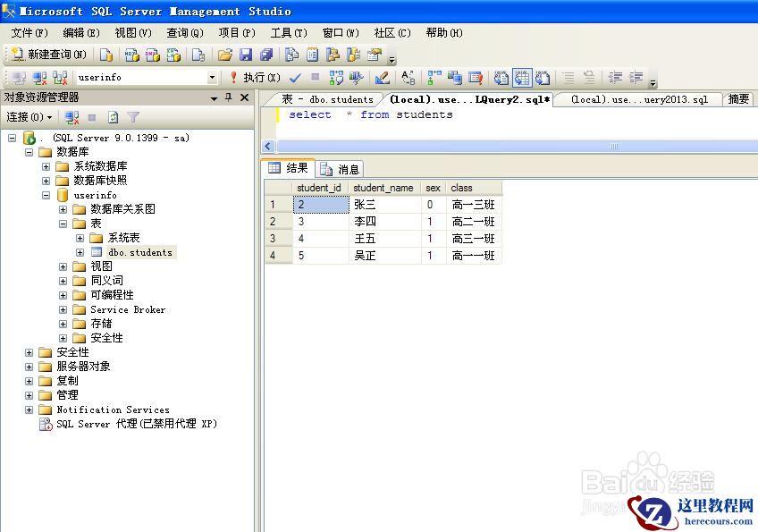Click the Analysis Services DMX Query icon

[153, 55]
